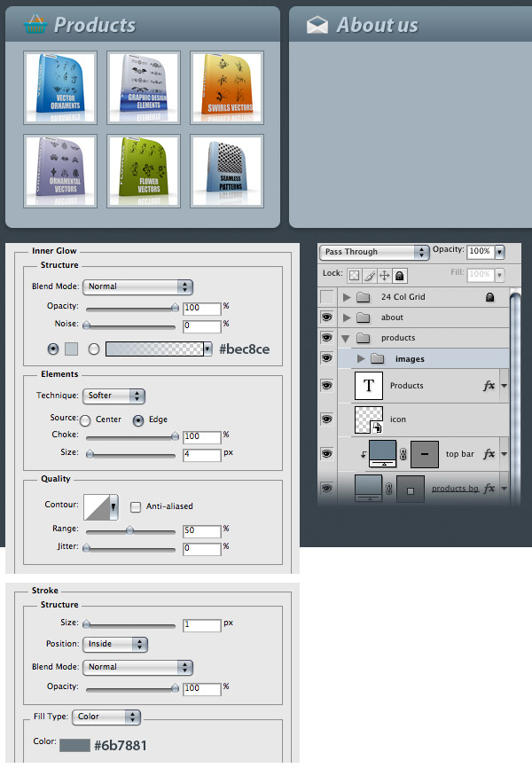The image size is (532, 776).
Task: Open the Inner Glow gradient picker arrow
Action: 207,349
